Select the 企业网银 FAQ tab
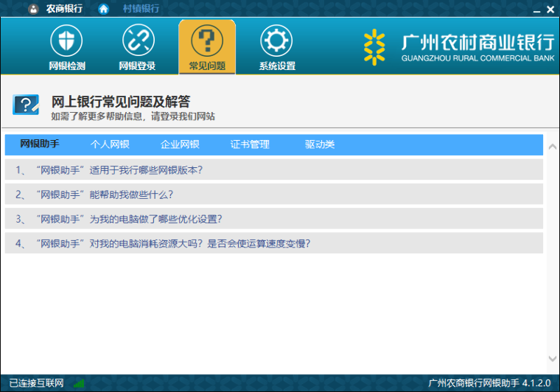Viewport: 560px width, 392px height. pos(180,144)
